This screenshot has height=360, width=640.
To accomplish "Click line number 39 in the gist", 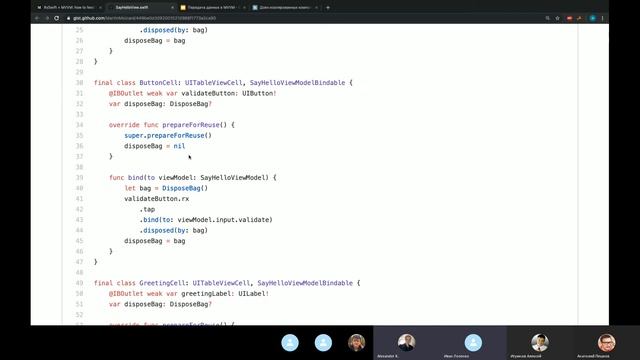I will (79, 178).
